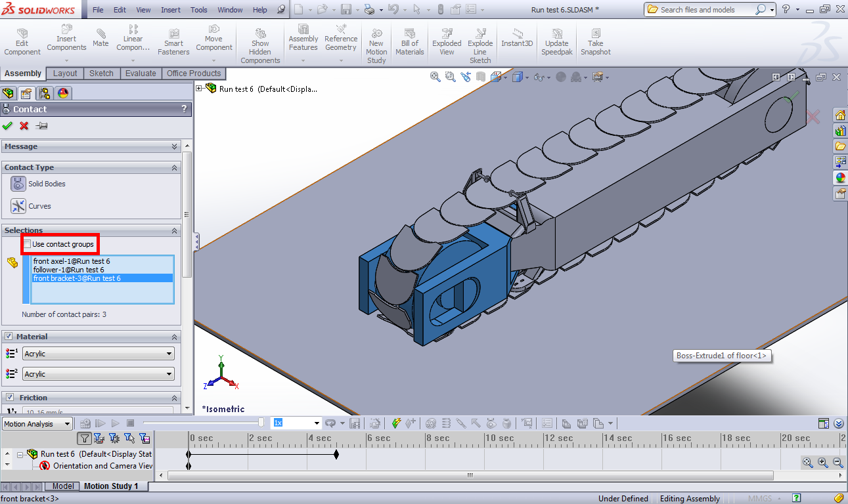Open SolidWorks Resources home tab
The height and width of the screenshot is (504, 848).
coord(840,115)
